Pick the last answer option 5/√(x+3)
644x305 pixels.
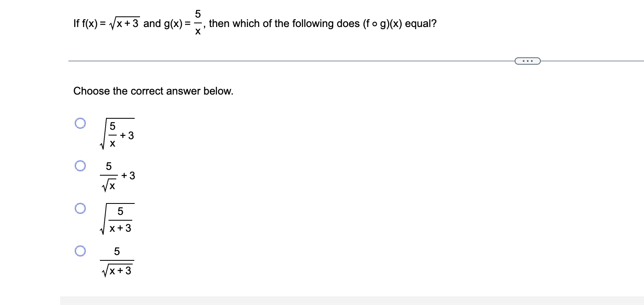pyautogui.click(x=80, y=252)
